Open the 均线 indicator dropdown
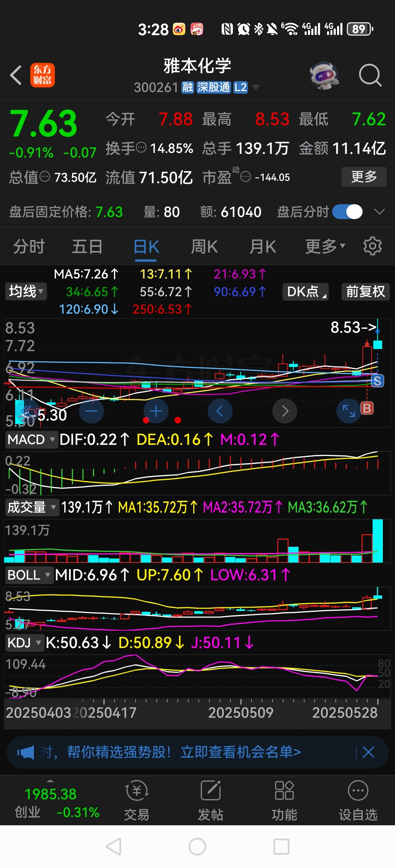395x868 pixels. click(x=26, y=291)
